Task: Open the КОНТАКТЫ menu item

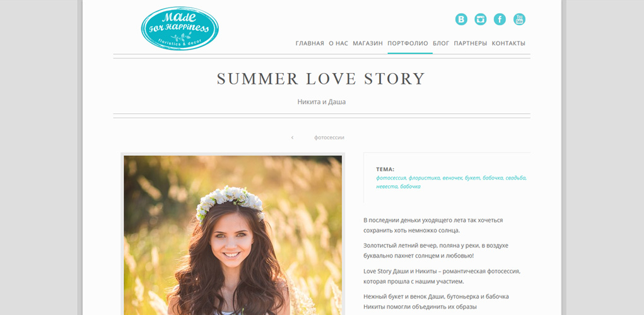Action: tap(508, 43)
